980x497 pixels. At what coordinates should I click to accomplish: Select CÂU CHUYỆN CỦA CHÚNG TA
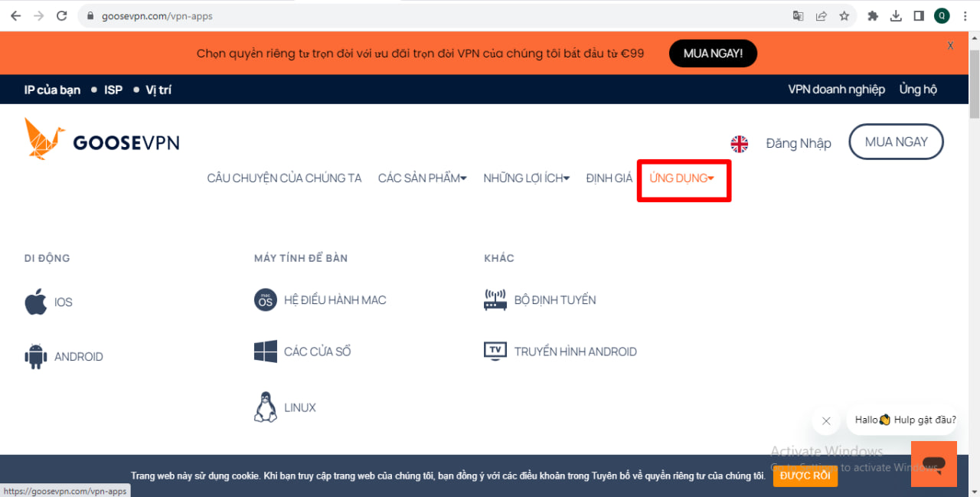[284, 177]
